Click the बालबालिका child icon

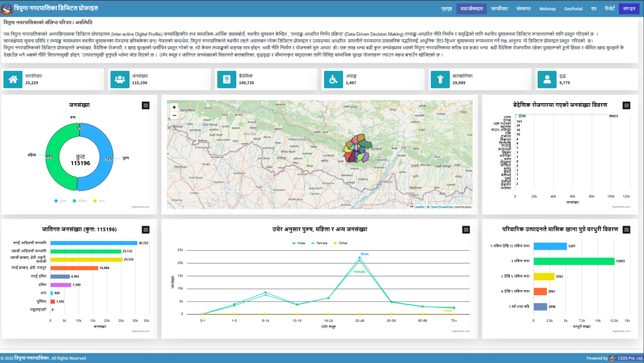tap(440, 79)
